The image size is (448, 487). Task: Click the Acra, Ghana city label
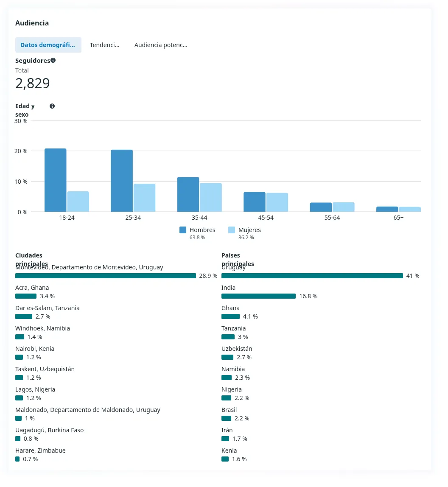32,288
